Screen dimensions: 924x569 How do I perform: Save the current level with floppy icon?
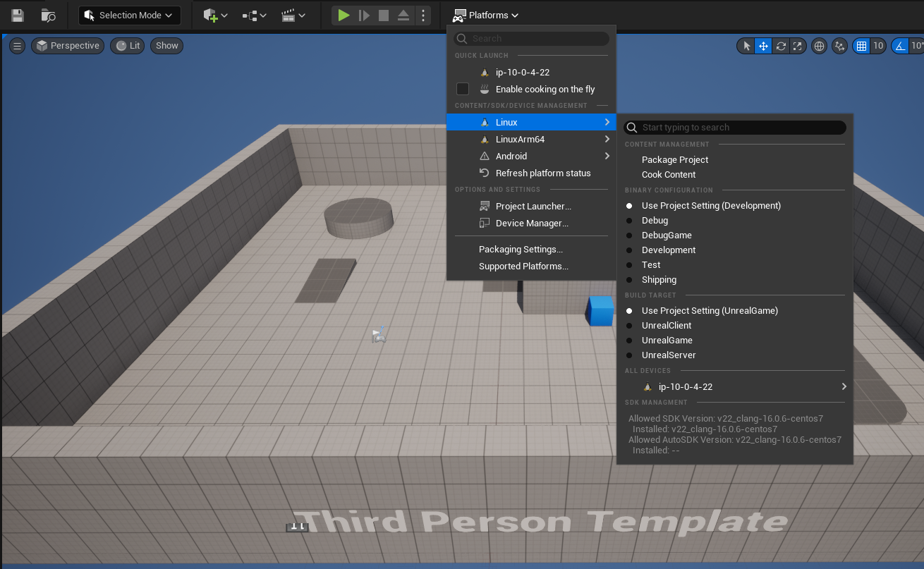pyautogui.click(x=18, y=16)
